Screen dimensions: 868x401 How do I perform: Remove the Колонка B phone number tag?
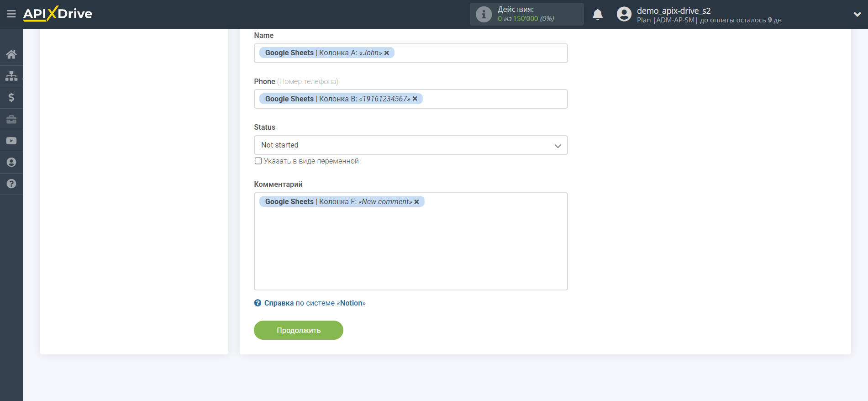[x=415, y=99]
